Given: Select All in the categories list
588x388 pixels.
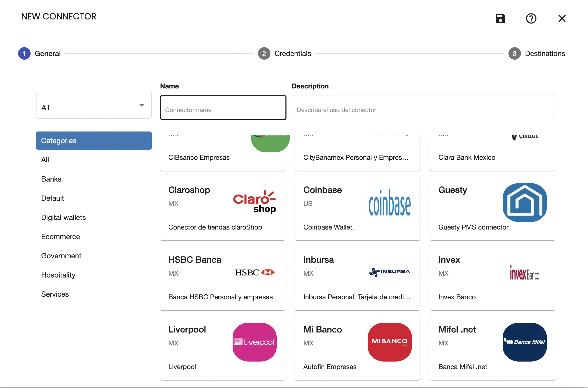Looking at the screenshot, I should click(x=45, y=160).
